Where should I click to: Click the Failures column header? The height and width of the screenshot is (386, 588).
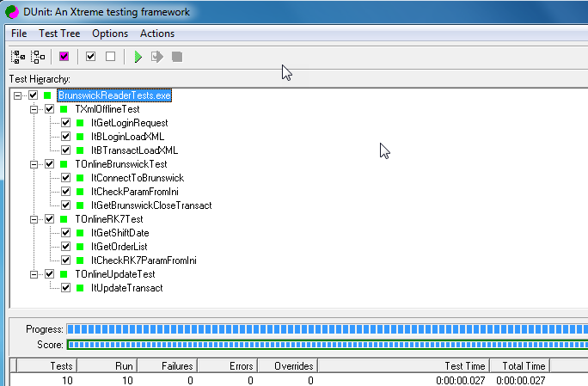[x=177, y=366]
